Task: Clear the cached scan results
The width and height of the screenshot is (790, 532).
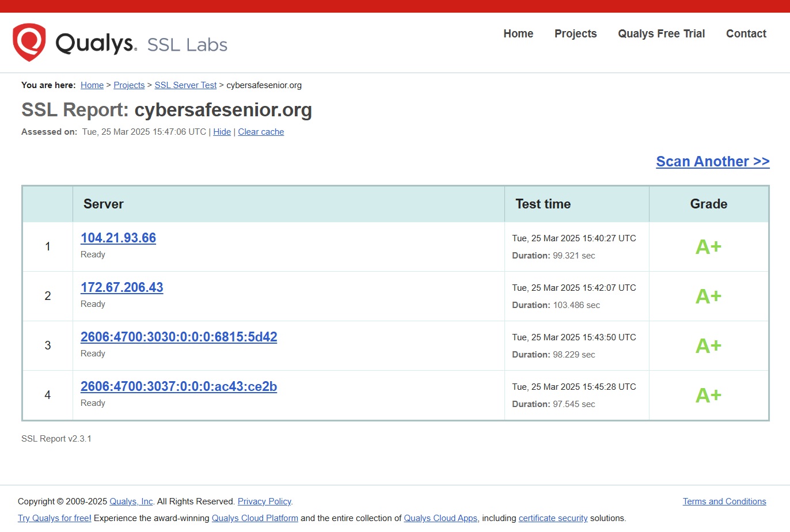Action: (x=261, y=131)
